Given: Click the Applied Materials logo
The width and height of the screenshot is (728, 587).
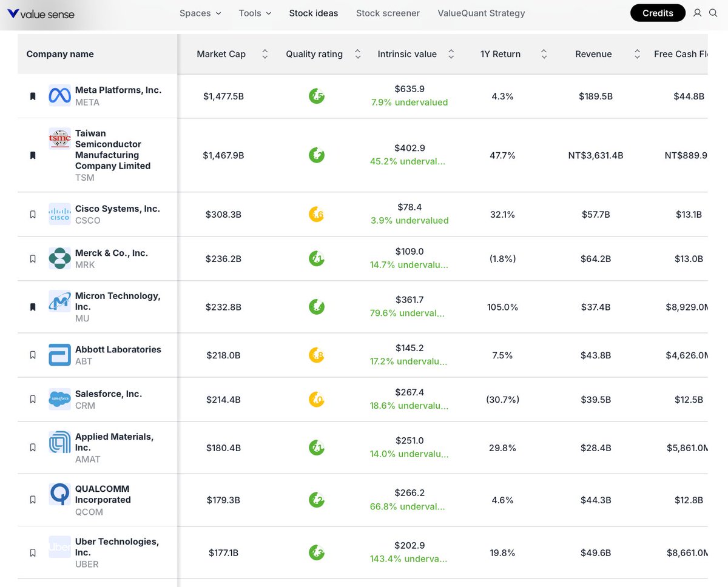Looking at the screenshot, I should tap(59, 442).
